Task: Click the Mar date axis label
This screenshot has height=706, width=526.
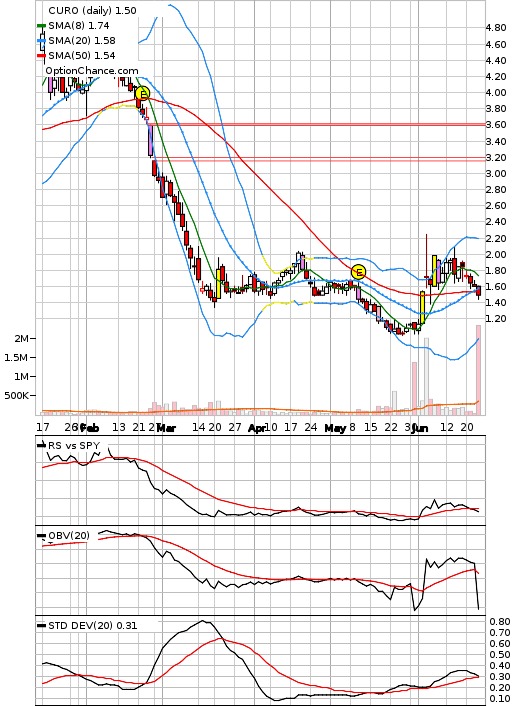Action: click(166, 427)
